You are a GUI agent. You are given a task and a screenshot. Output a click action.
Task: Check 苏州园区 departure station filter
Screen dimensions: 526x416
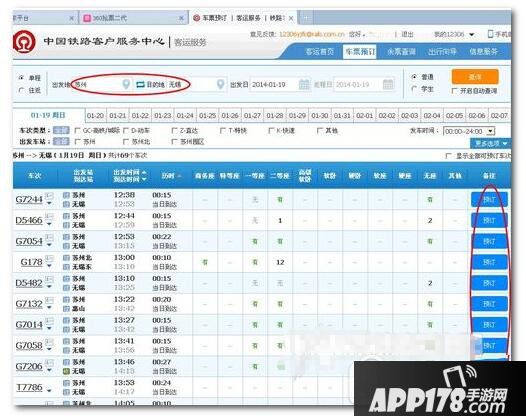(x=174, y=142)
